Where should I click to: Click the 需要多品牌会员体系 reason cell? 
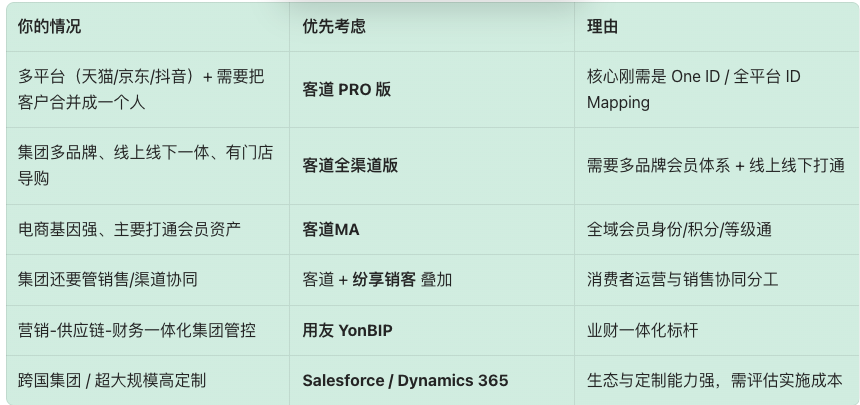tap(716, 165)
